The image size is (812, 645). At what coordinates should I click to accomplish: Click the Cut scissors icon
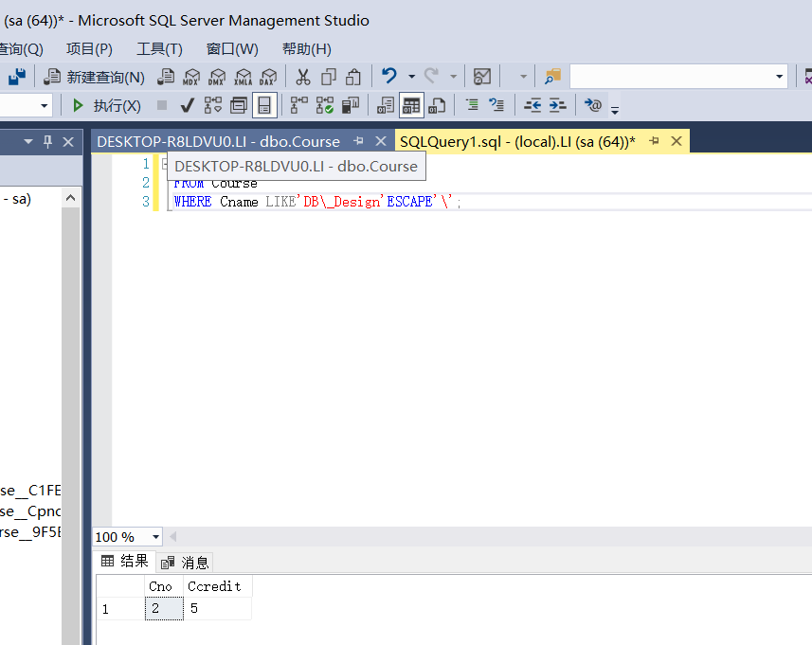(x=303, y=77)
